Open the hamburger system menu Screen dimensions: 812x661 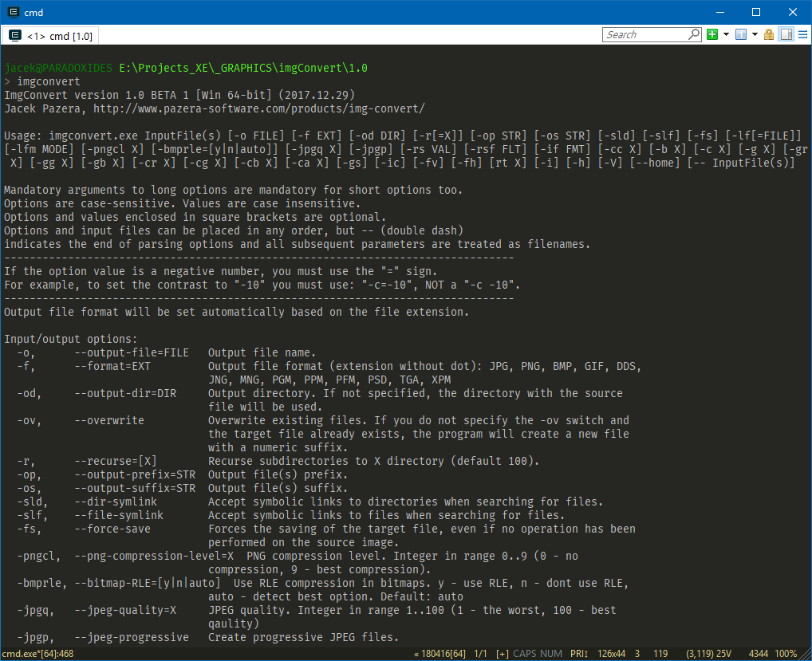802,34
